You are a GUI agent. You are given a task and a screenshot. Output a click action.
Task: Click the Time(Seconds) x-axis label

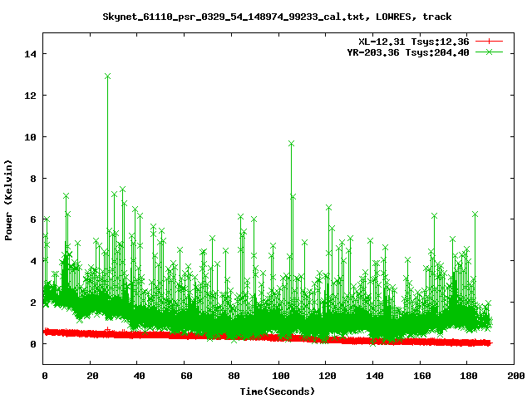click(278, 392)
